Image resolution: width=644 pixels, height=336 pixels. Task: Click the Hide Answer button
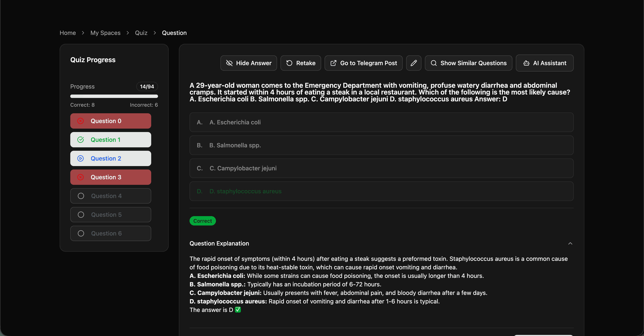point(249,63)
